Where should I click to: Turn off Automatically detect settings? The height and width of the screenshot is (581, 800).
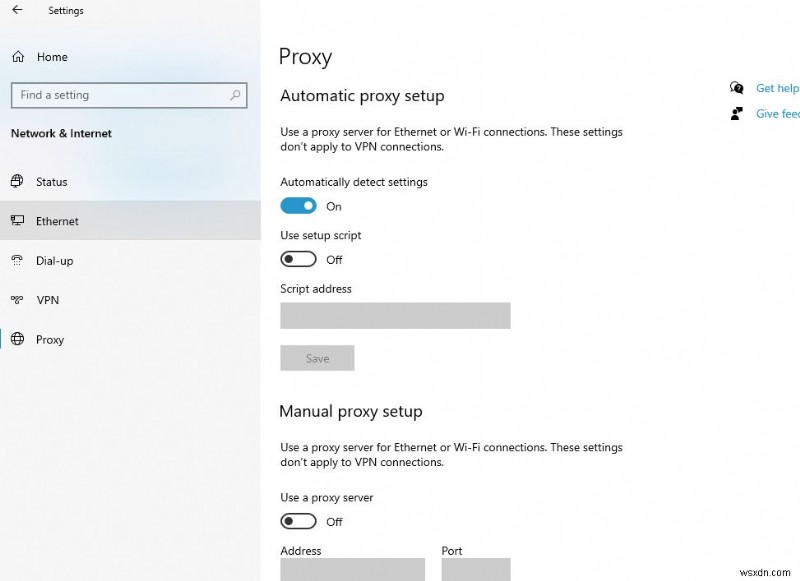coord(299,206)
